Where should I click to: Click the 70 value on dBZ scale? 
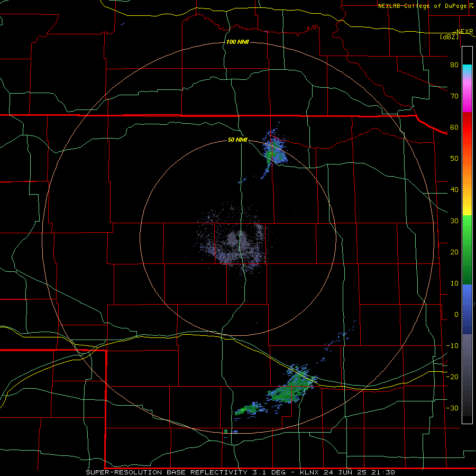point(454,96)
